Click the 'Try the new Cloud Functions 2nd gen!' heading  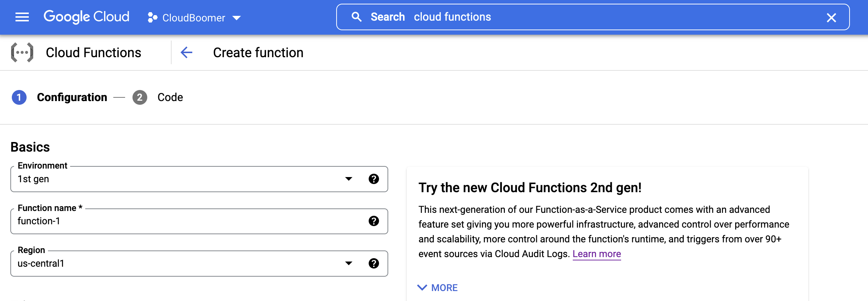point(530,188)
